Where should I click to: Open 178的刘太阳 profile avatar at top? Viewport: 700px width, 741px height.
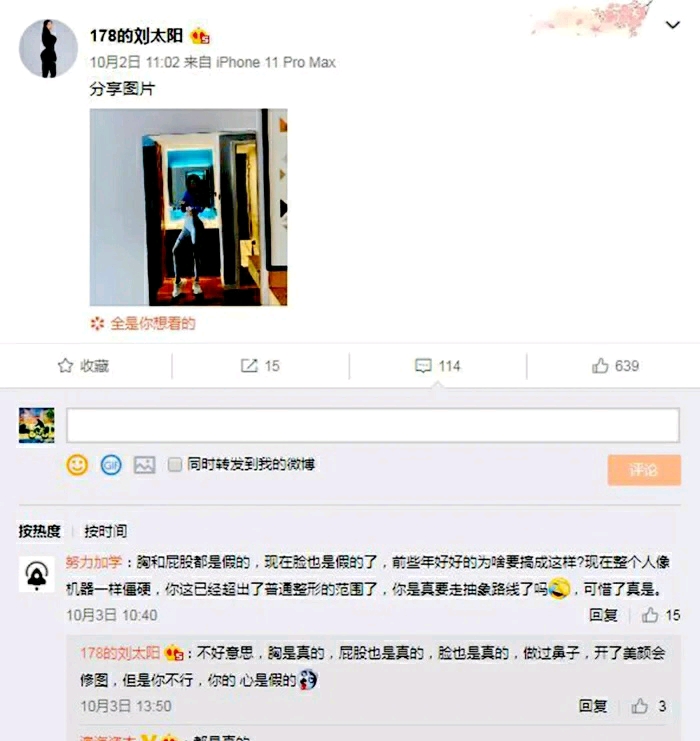coord(48,48)
